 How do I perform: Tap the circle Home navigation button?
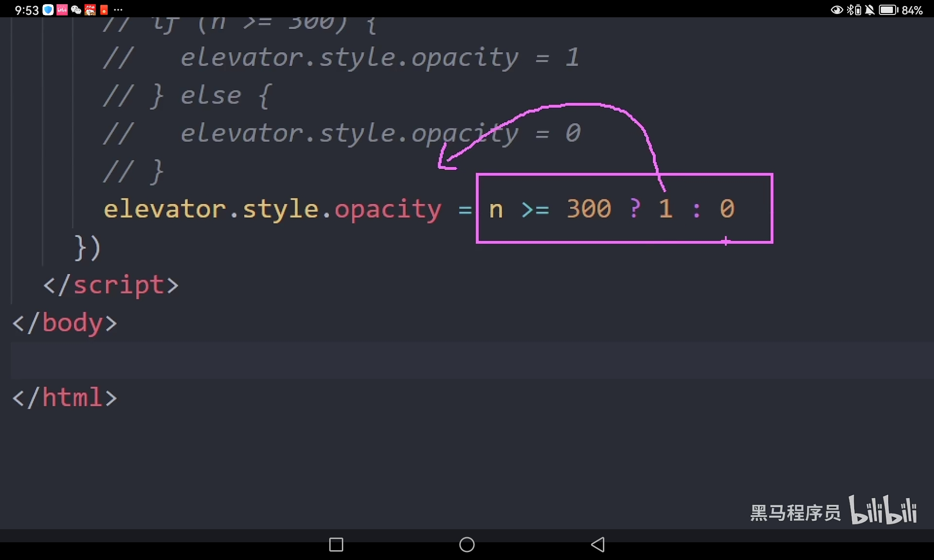tap(467, 545)
